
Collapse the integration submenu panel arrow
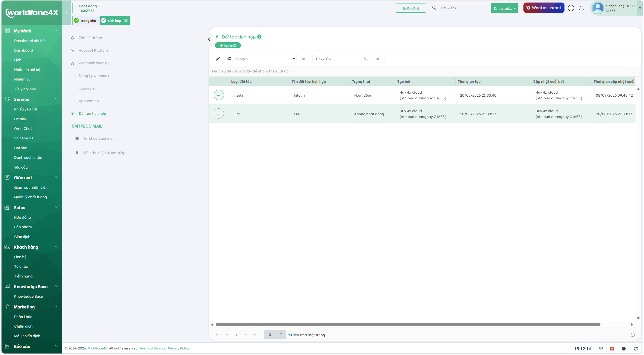209,39
